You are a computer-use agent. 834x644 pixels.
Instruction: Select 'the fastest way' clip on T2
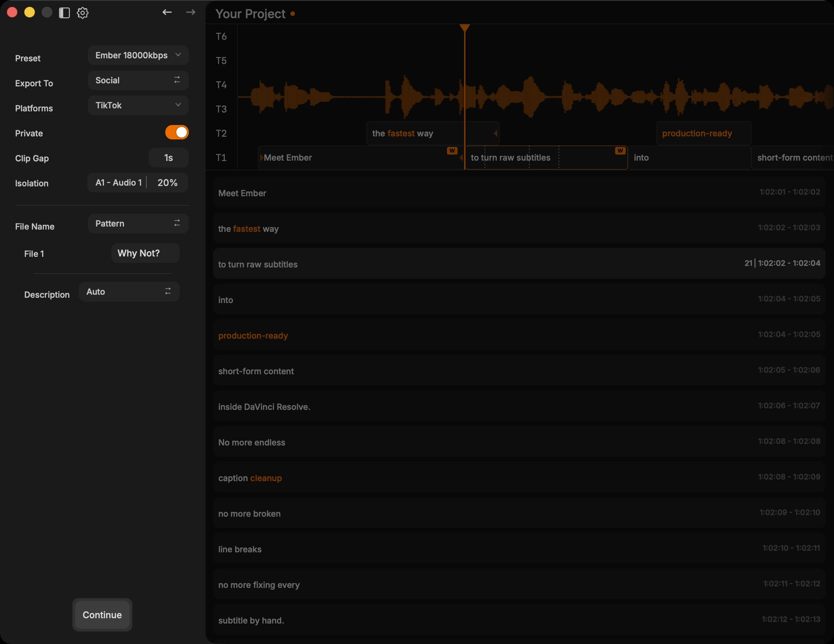(433, 133)
